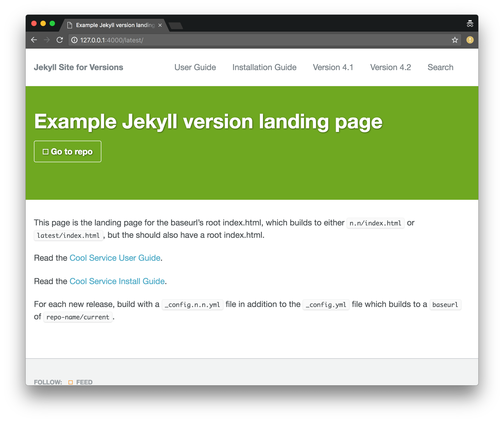Screen dimensions: 504x422
Task: Open the FEED link in the footer
Action: [84, 382]
